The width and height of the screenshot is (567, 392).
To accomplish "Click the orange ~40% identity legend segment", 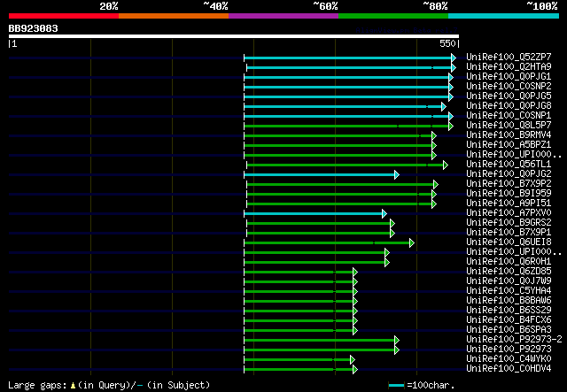I will coord(174,16).
